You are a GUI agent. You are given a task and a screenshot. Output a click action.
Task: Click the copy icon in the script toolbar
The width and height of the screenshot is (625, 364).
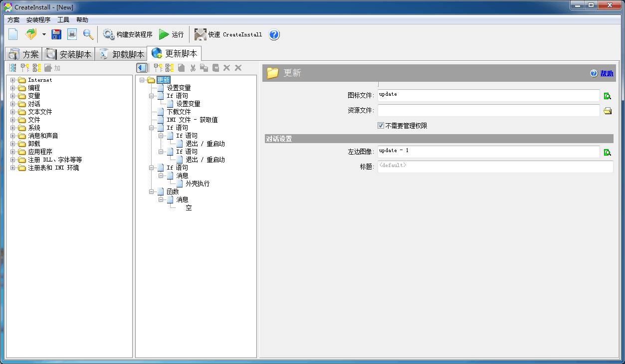tap(204, 68)
